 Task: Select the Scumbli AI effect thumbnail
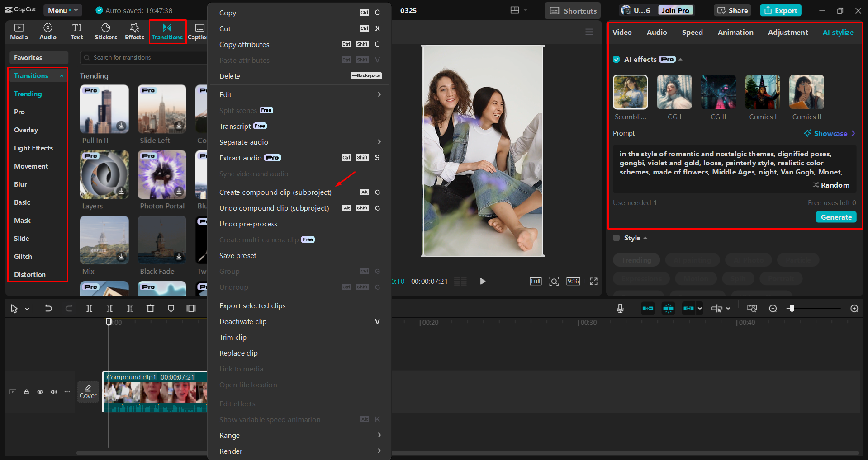pyautogui.click(x=630, y=92)
